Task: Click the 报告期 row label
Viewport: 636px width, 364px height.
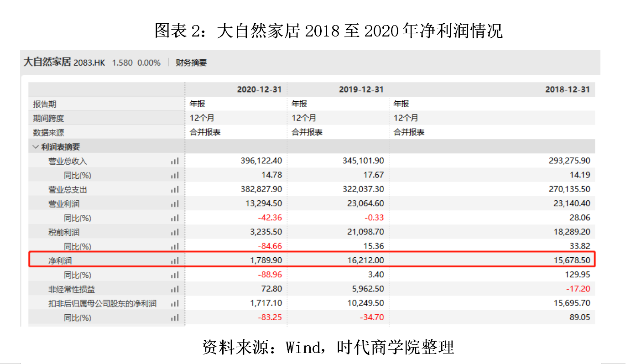Action: pos(44,104)
